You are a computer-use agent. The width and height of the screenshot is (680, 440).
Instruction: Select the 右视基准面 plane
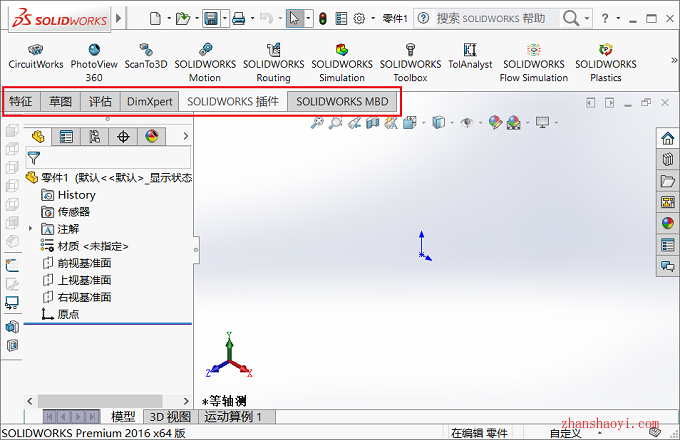coord(77,297)
